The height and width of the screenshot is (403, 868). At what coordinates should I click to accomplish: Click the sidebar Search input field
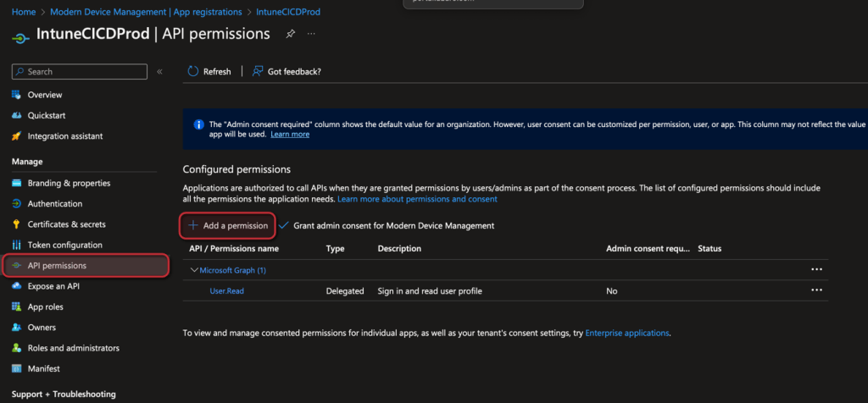coord(81,72)
